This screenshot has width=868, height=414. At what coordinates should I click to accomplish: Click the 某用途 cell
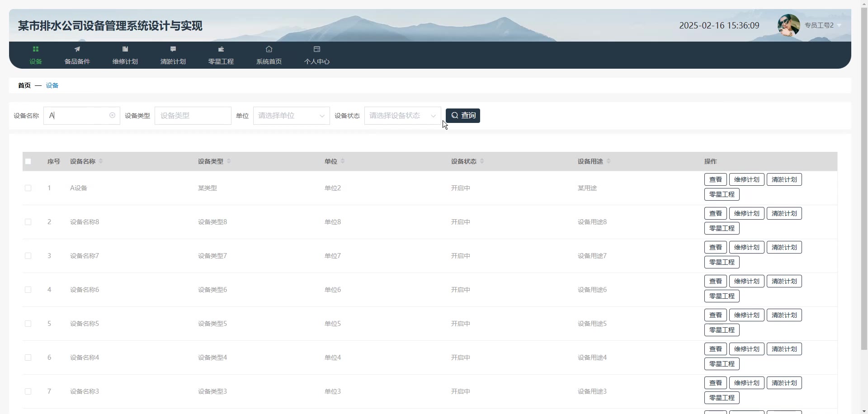tap(587, 188)
